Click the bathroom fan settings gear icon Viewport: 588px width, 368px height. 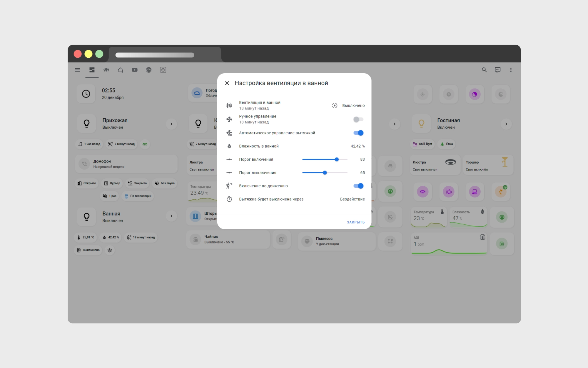pyautogui.click(x=110, y=250)
